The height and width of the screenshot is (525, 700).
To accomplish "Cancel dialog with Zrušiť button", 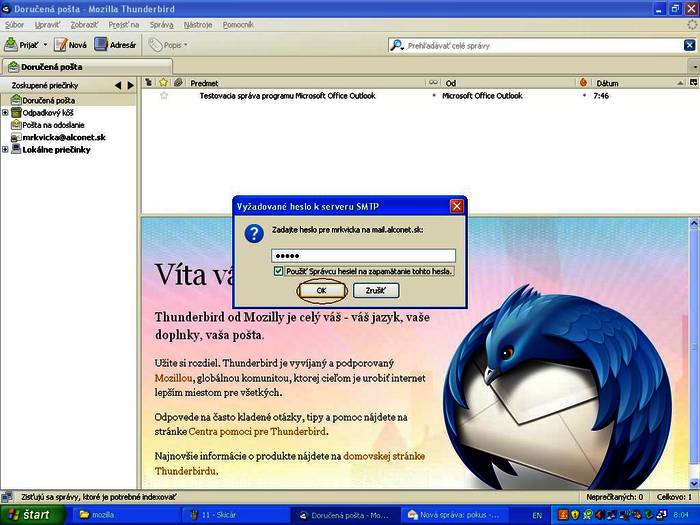I will (376, 291).
